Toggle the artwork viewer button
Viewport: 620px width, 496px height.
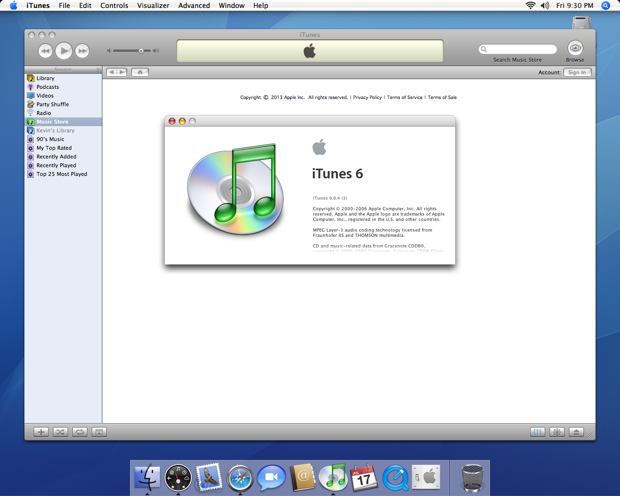click(x=99, y=432)
